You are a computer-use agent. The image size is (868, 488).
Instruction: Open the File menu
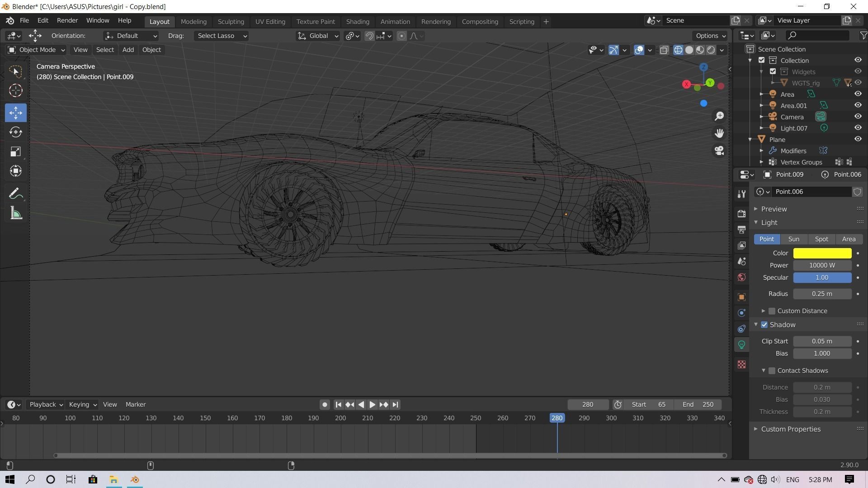coord(24,21)
